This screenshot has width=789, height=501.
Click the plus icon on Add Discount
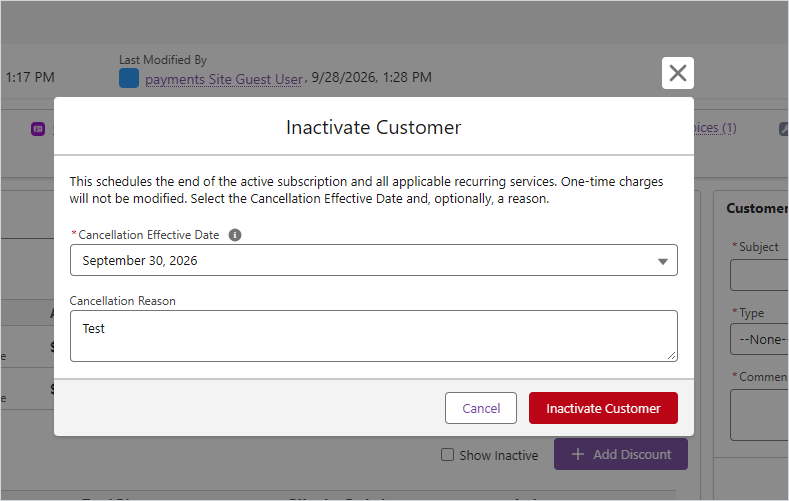coord(578,454)
